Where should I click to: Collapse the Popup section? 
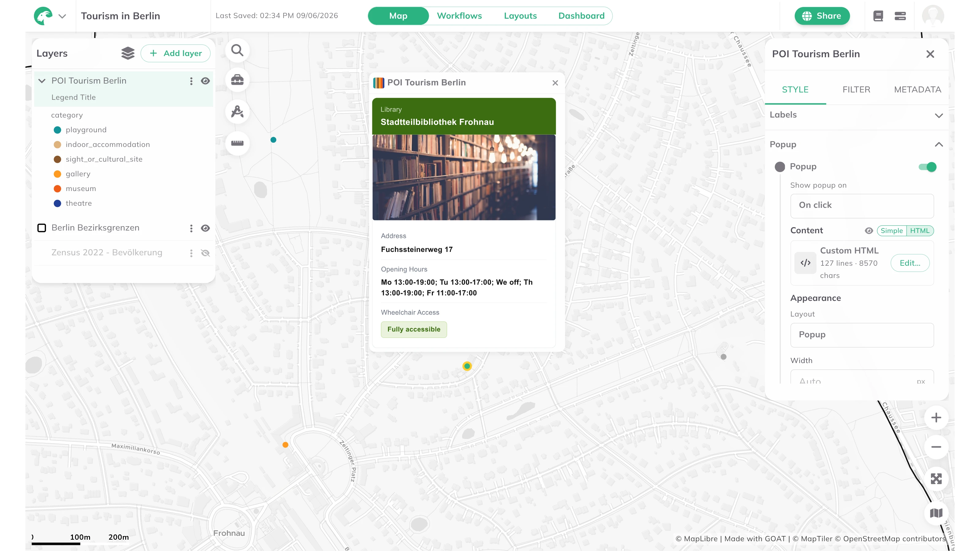[x=939, y=144]
